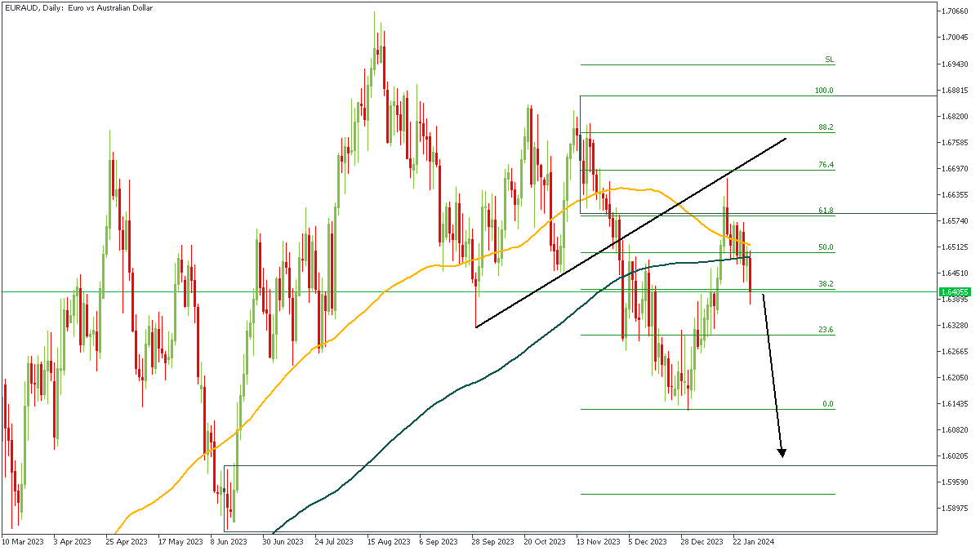The height and width of the screenshot is (551, 980).
Task: Select the SL stop-loss level label
Action: pyautogui.click(x=829, y=60)
